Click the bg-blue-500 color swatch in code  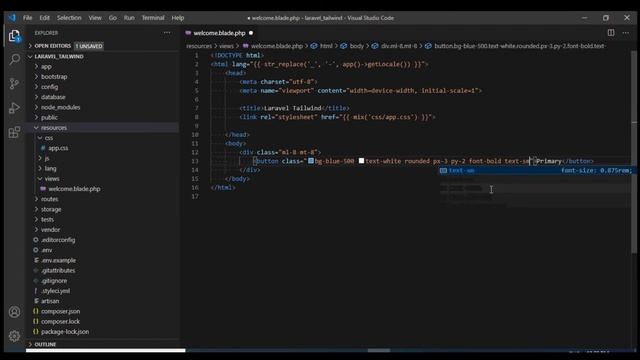(311, 161)
